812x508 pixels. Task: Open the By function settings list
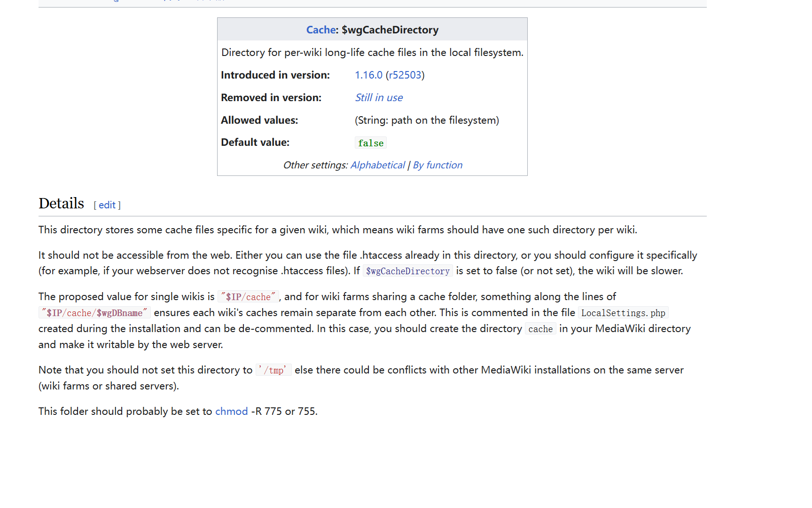(x=437, y=165)
